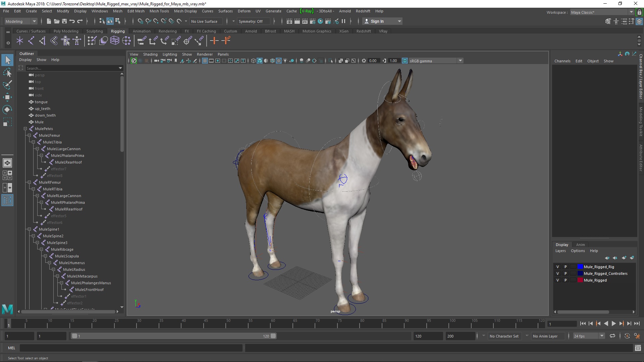Toggle visibility V of Mule_Rigged_Controllers layer
The image size is (644, 362).
(x=557, y=274)
